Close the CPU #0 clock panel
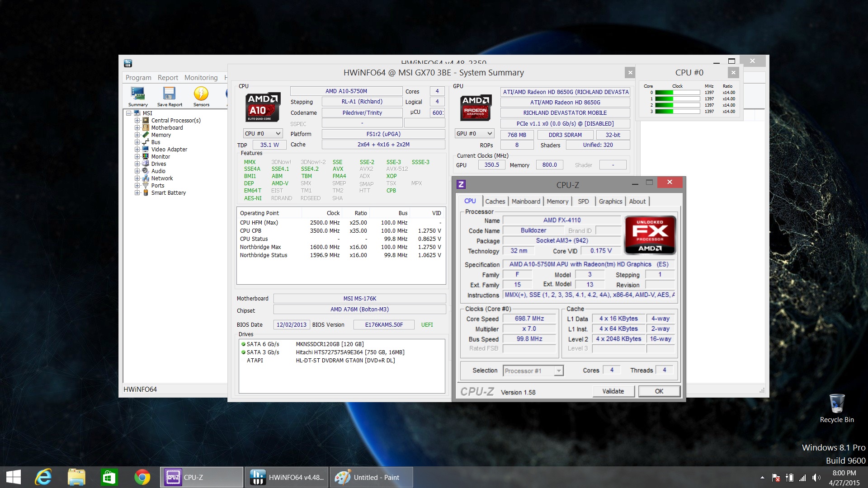The height and width of the screenshot is (488, 868). coord(733,72)
